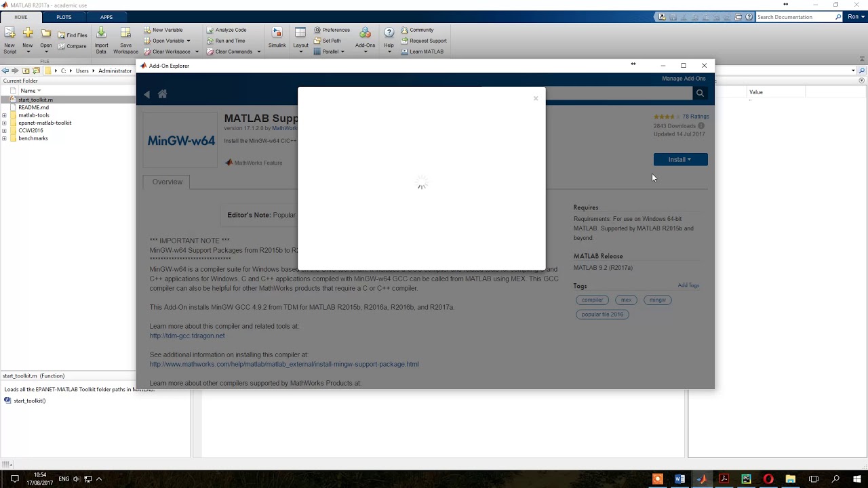868x488 pixels.
Task: Open tdm-gcc.tdragon.net link
Action: pos(187,335)
